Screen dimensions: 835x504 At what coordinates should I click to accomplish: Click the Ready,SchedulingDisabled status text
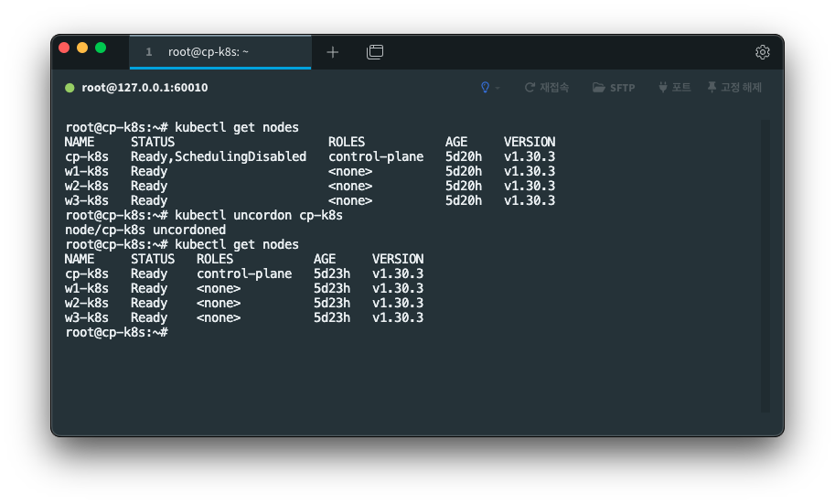coord(219,156)
